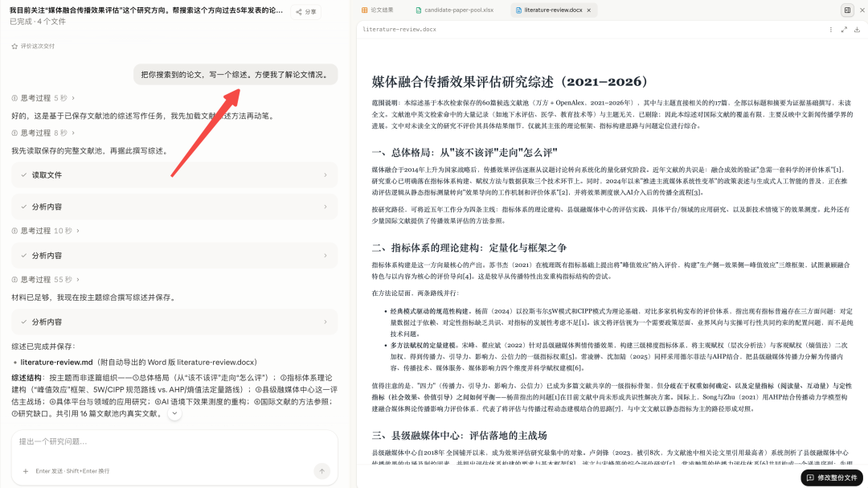Click the document title 媒体融合传播效果评估研究综述
This screenshot has width=868, height=488.
pos(510,82)
